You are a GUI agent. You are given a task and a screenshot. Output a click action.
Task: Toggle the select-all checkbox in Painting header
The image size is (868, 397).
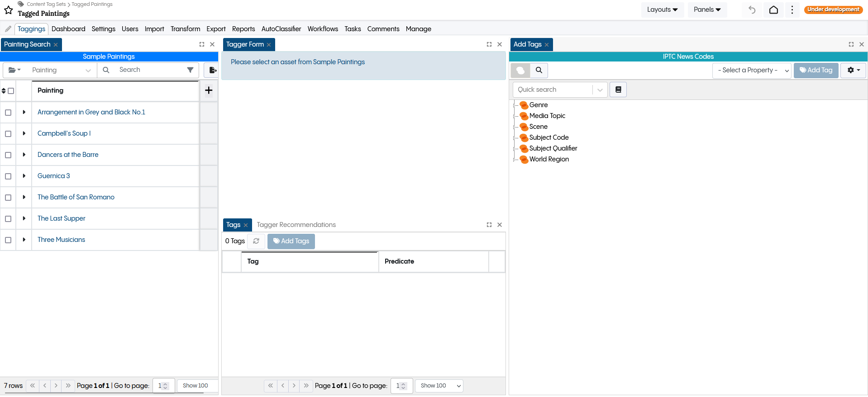11,91
